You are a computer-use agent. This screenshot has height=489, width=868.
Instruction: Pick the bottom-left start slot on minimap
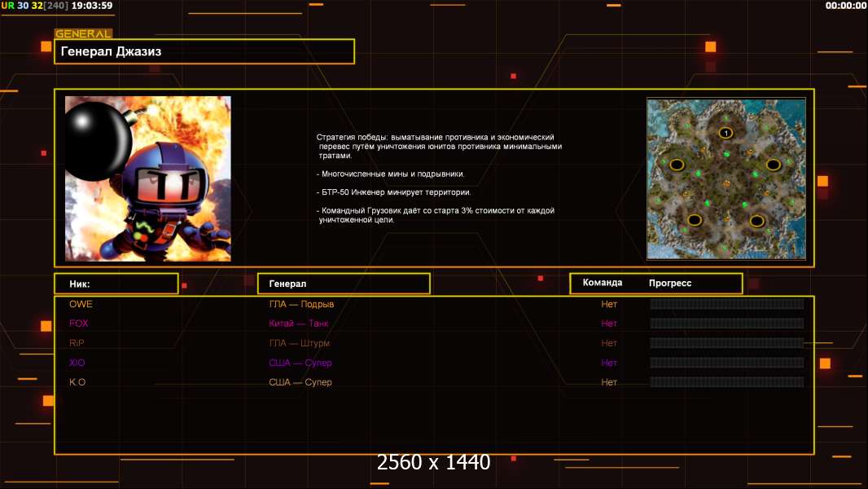694,220
